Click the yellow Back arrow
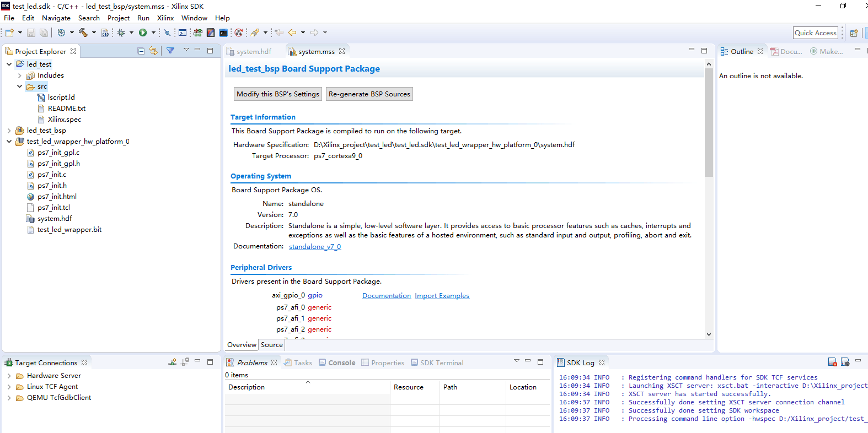Screen dimensions: 868x433 coord(292,33)
